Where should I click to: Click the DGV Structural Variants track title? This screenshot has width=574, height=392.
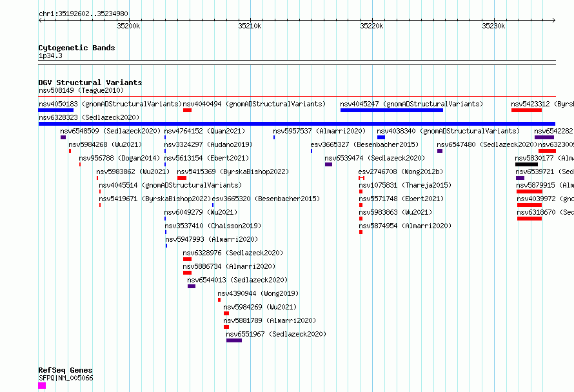point(90,83)
